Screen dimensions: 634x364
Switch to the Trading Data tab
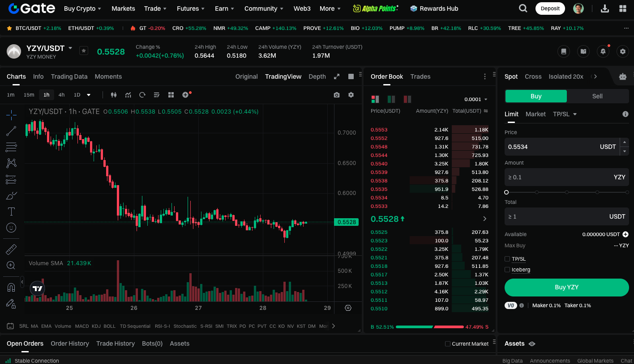coord(69,76)
